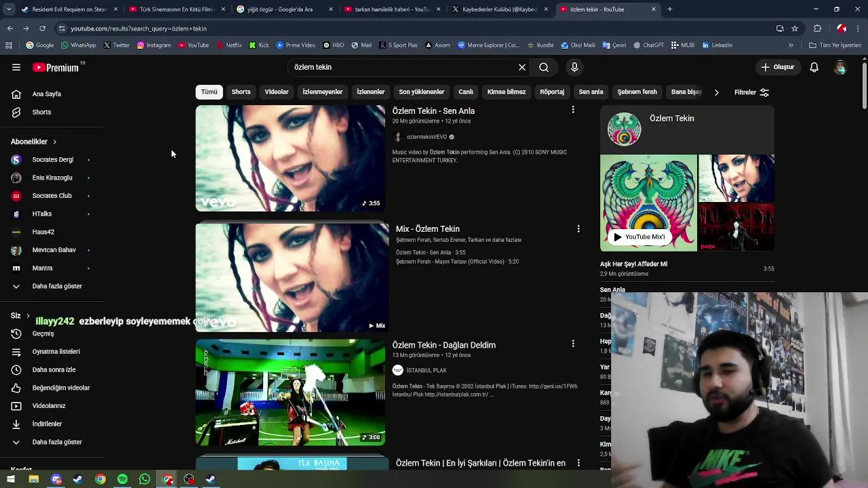Select the Videolar filter chip
The image size is (868, 488).
(277, 92)
